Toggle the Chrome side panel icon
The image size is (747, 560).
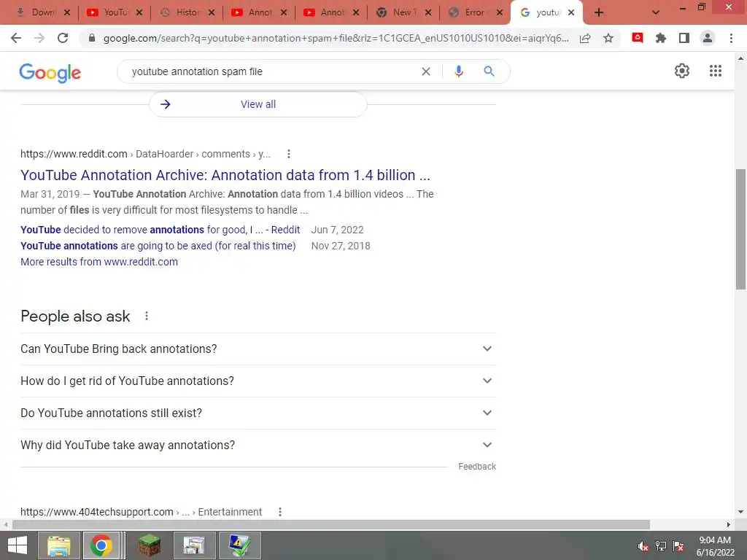click(x=684, y=38)
